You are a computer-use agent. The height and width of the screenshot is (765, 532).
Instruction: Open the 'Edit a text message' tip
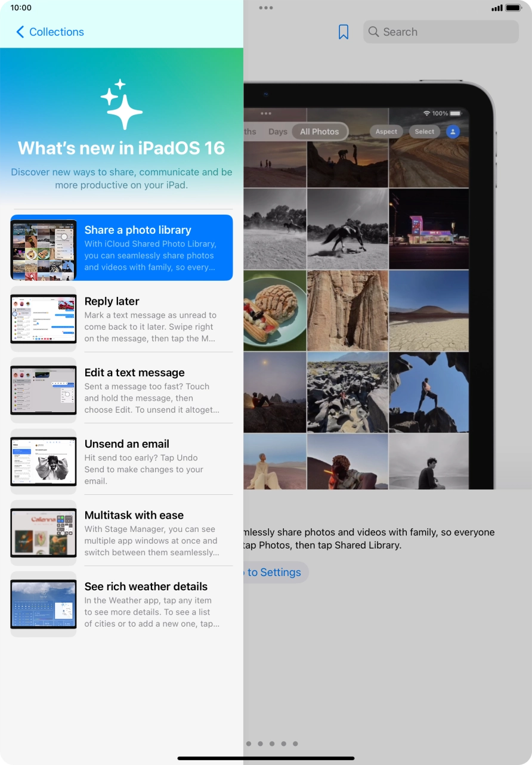pos(150,390)
